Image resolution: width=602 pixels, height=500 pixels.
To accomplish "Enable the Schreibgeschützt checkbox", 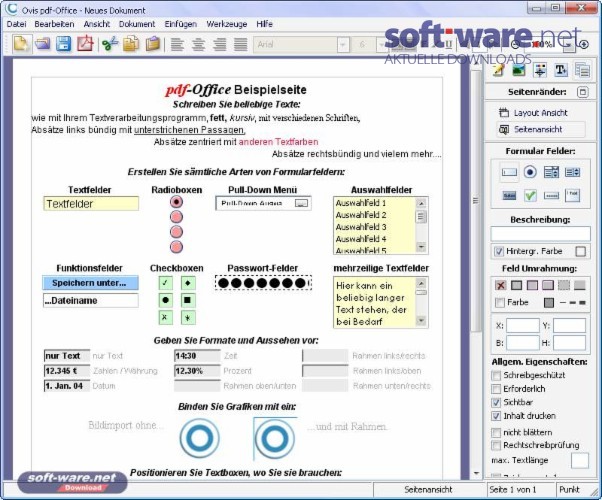I will [x=496, y=375].
